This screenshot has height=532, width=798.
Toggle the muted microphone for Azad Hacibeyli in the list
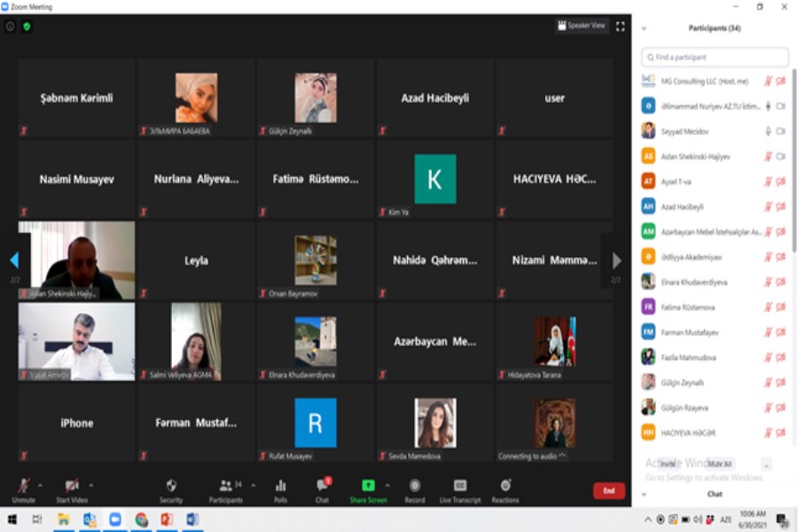[x=768, y=207]
